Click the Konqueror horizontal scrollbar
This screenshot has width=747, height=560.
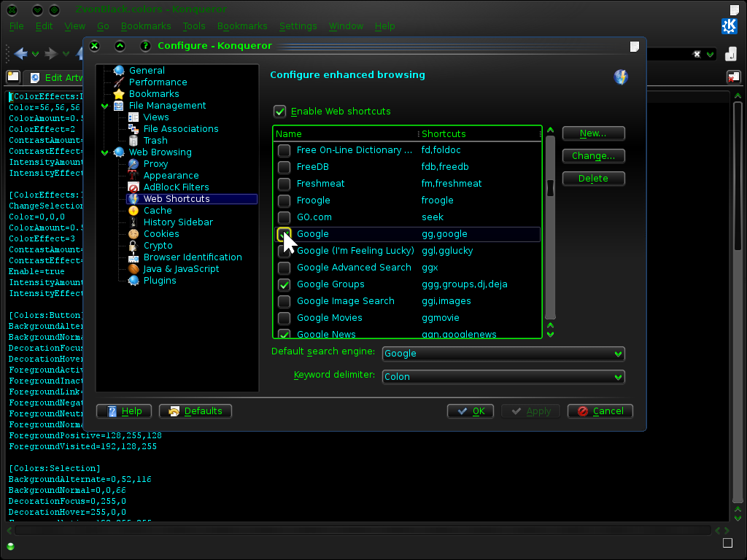click(362, 530)
